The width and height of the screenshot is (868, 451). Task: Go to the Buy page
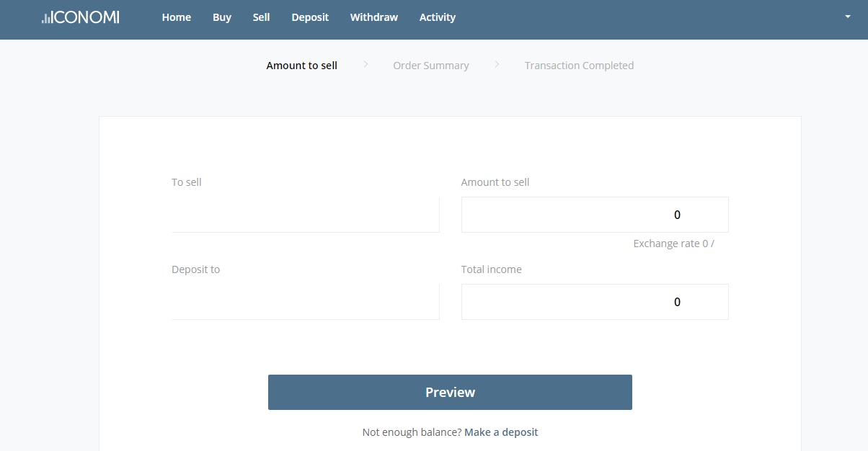pos(222,17)
